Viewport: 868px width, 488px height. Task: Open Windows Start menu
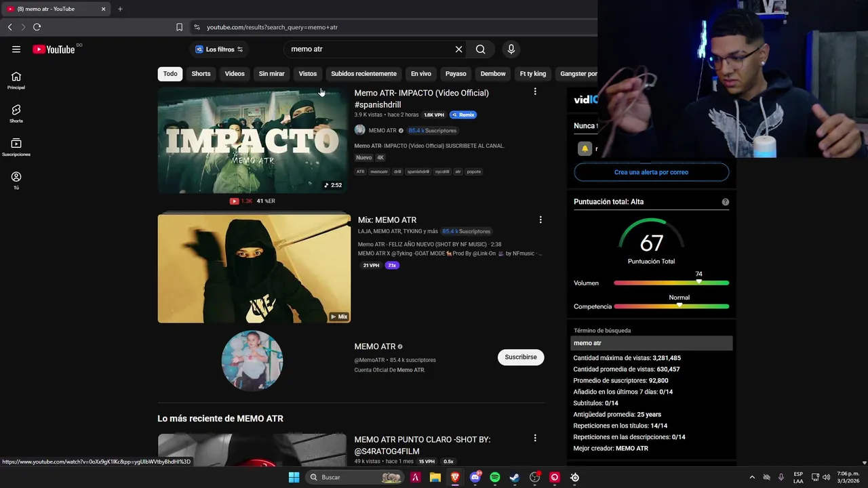(294, 477)
